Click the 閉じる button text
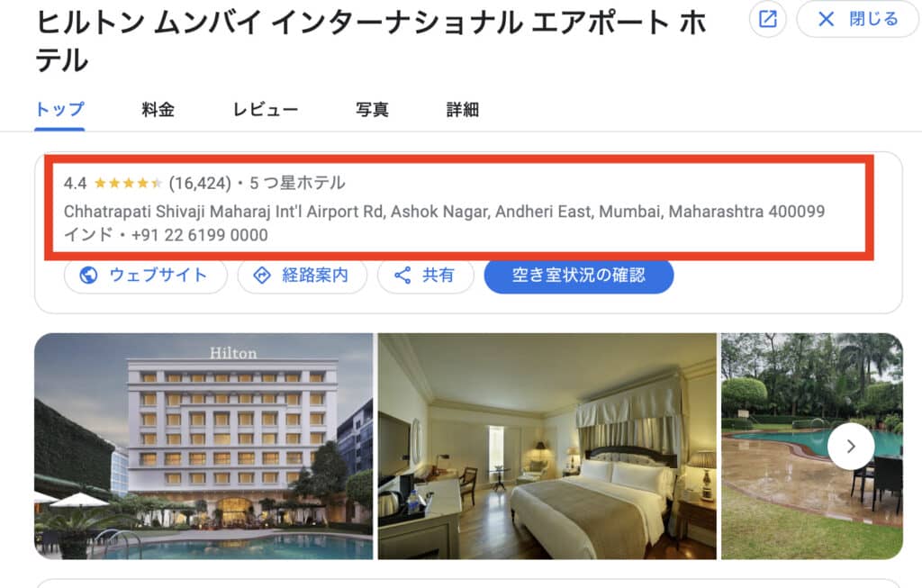 coord(873,19)
